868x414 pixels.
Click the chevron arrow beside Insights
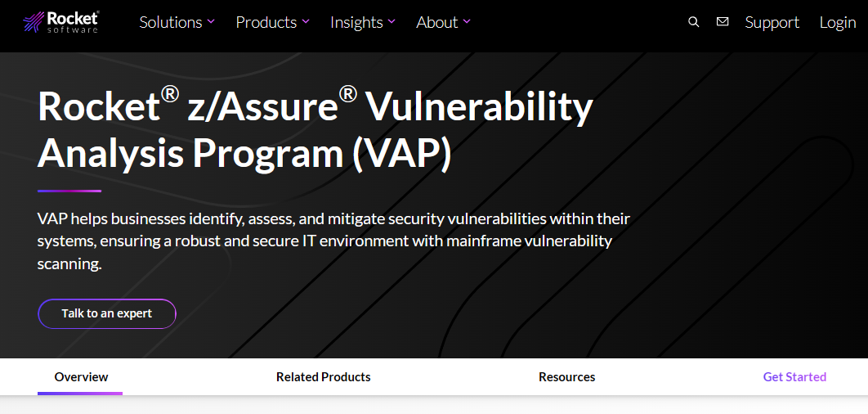[391, 22]
